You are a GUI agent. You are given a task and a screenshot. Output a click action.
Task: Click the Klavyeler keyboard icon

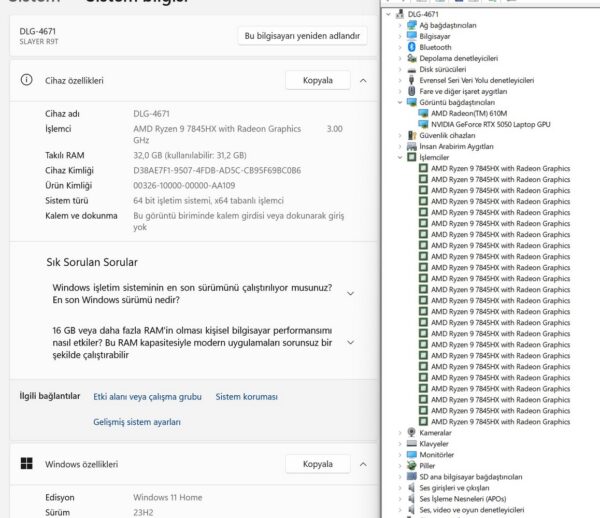point(411,443)
